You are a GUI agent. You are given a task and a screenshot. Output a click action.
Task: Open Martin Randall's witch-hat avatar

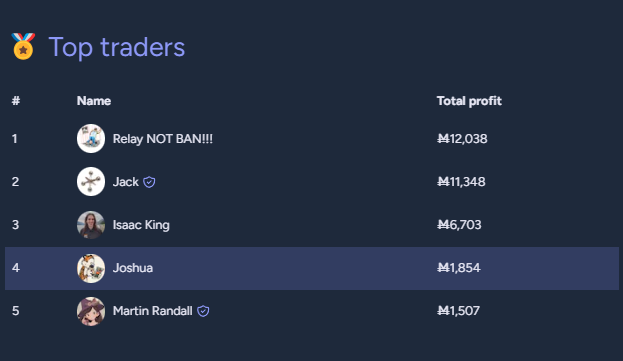coord(91,311)
